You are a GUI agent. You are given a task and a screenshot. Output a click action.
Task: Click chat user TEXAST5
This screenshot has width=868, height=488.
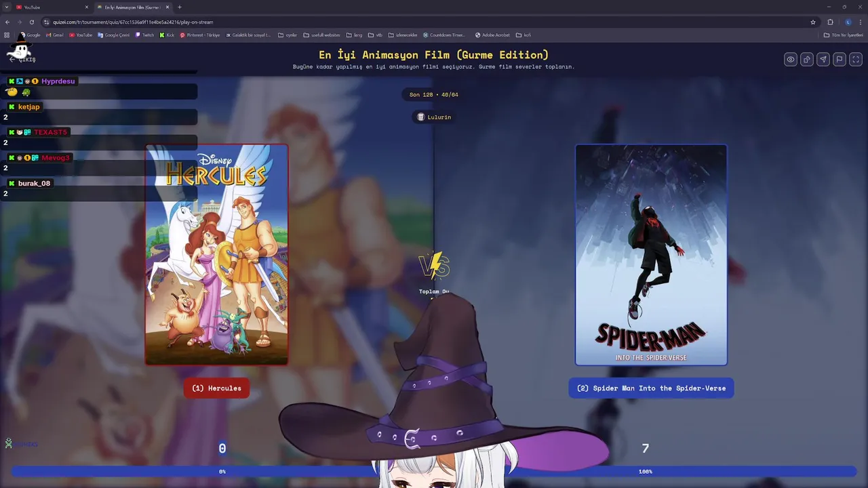pyautogui.click(x=51, y=132)
